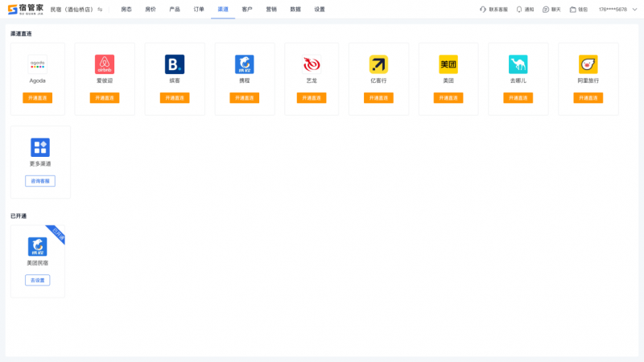Click the 176****5678 account number
The height and width of the screenshot is (362, 644).
[613, 10]
